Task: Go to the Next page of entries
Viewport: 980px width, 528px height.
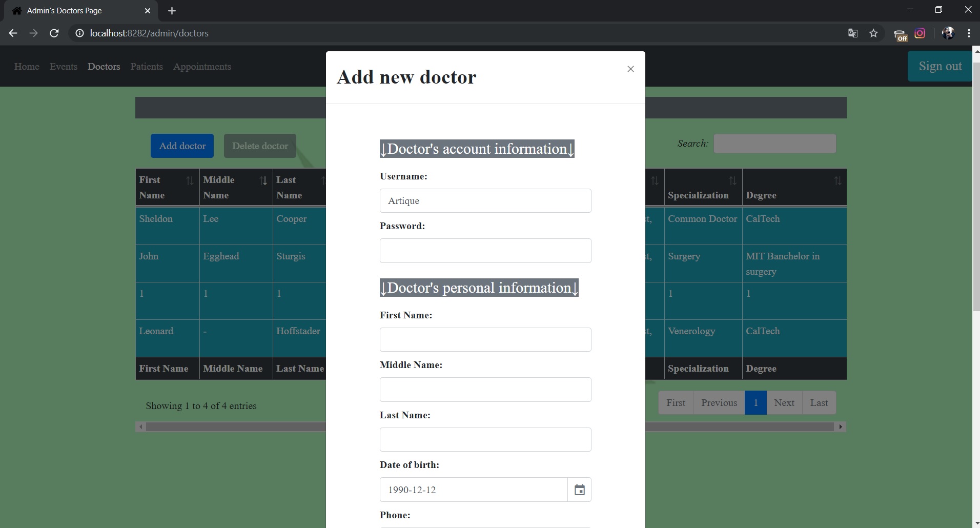Action: pos(784,403)
